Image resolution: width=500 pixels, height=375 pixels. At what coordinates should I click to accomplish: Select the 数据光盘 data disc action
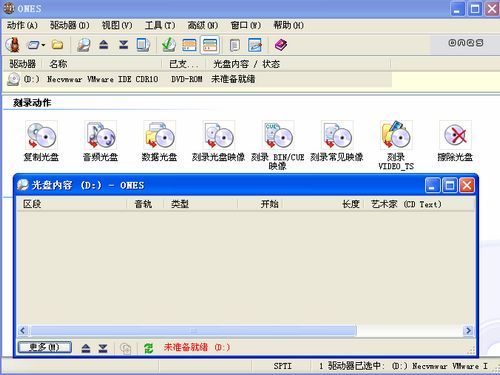pos(159,141)
